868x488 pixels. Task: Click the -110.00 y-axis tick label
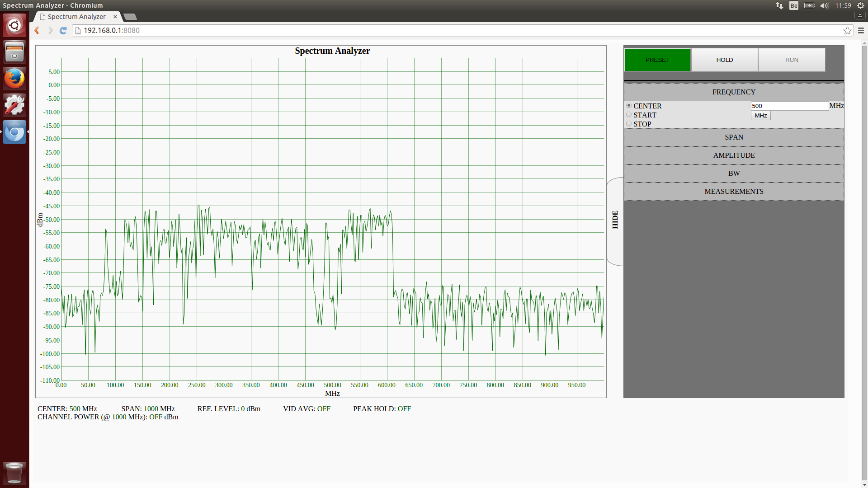[x=50, y=380]
